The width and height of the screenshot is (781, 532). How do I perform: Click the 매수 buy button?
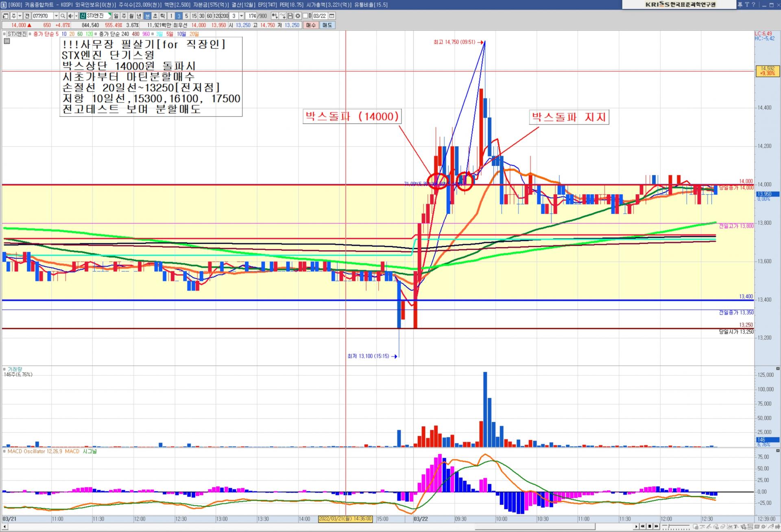tap(311, 25)
